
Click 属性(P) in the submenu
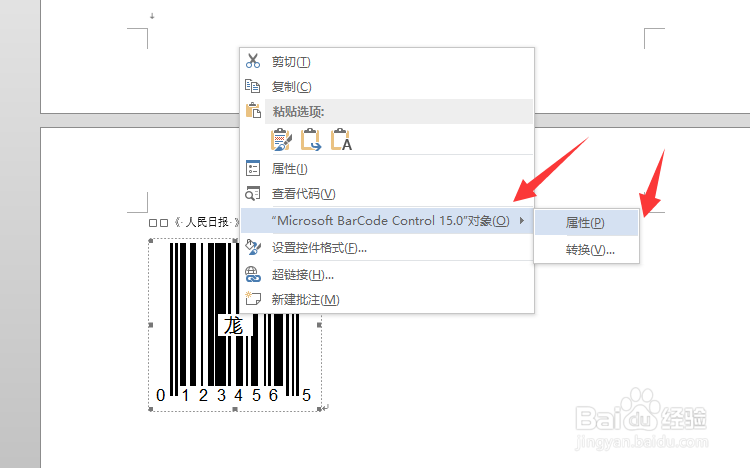[x=586, y=223]
